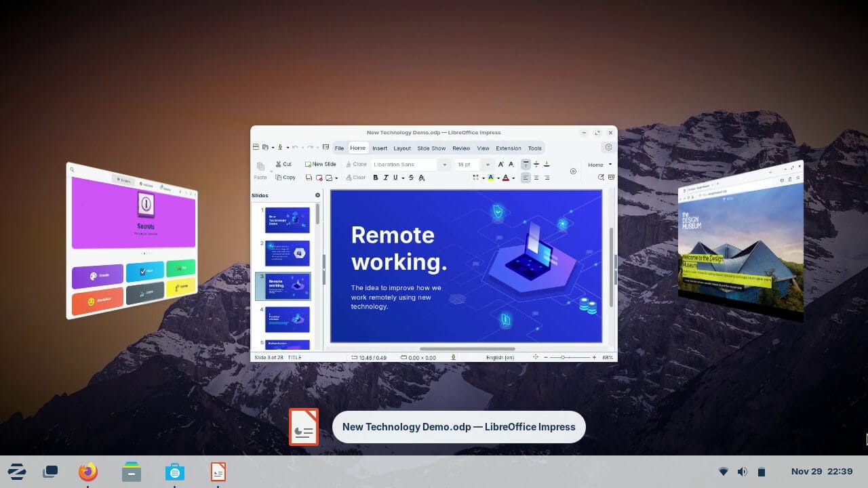Select the New Slide icon
The width and height of the screenshot is (868, 488).
[319, 164]
